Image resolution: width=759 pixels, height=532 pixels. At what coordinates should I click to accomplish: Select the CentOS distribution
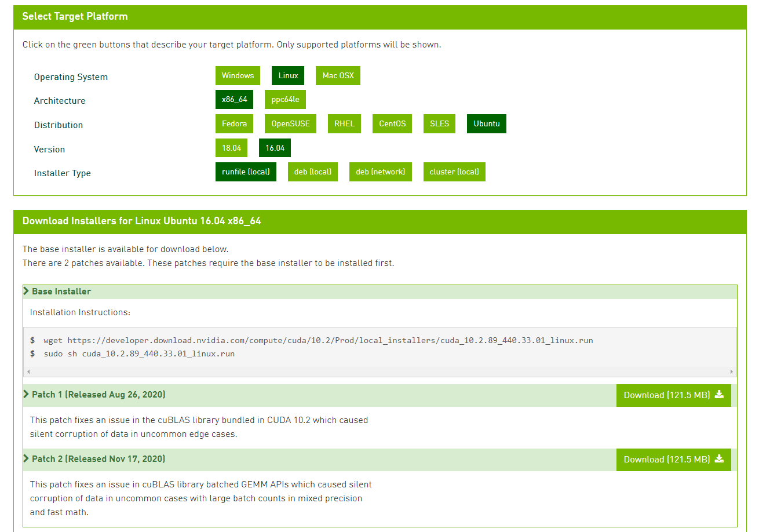[x=392, y=123]
